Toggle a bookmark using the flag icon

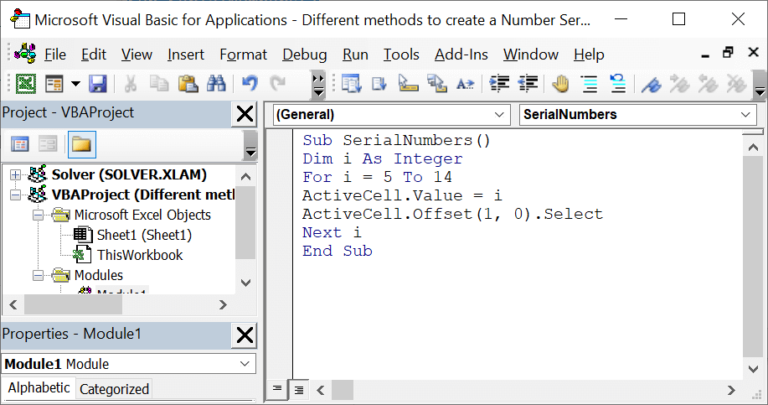pyautogui.click(x=651, y=84)
